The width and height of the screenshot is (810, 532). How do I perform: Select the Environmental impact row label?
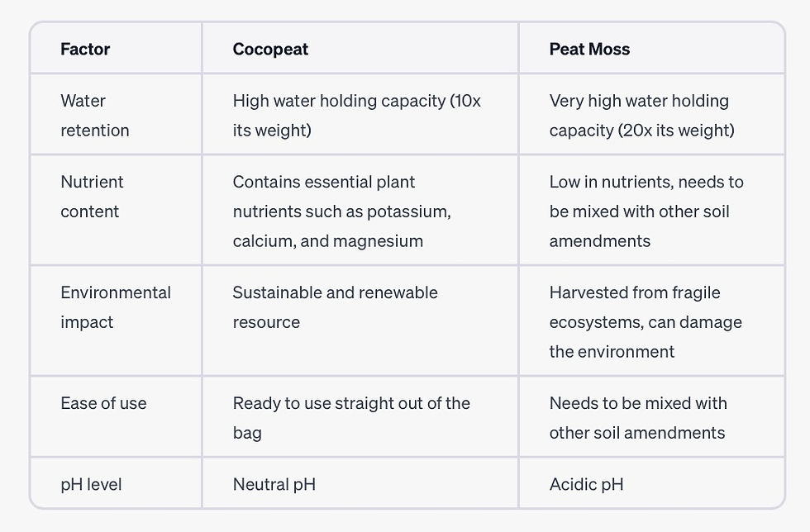[116, 306]
